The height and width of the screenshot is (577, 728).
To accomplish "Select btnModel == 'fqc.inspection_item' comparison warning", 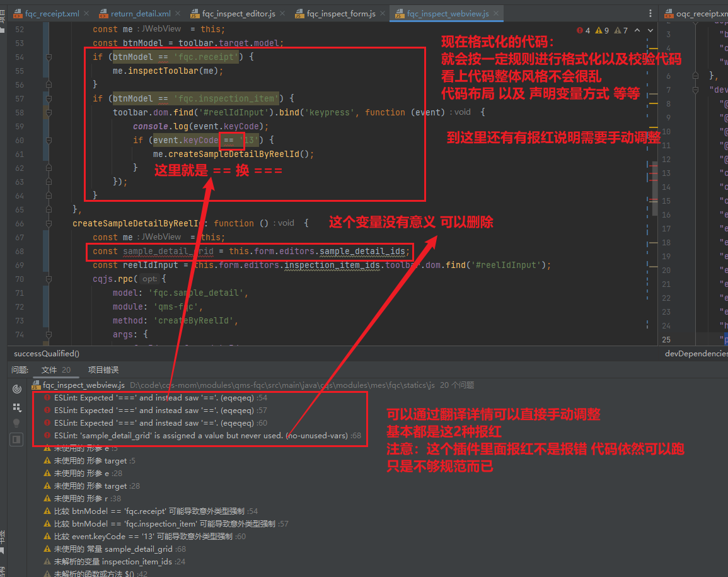I will tap(166, 523).
